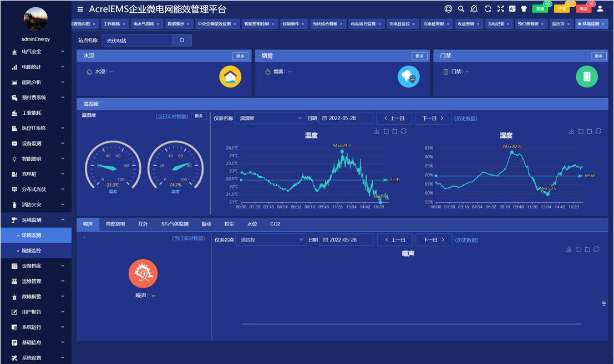Image resolution: width=614 pixels, height=364 pixels.
Task: Enter fullscreen mode via top bar icon
Action: pos(500,9)
